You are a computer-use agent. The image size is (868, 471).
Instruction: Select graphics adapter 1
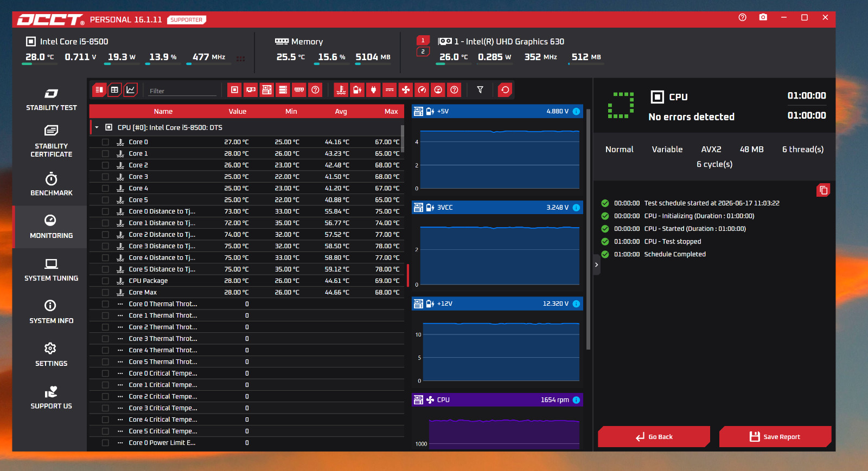click(x=423, y=41)
